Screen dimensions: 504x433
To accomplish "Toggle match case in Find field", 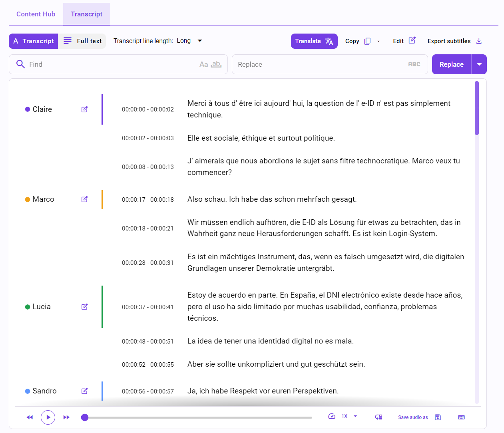I will pos(204,64).
